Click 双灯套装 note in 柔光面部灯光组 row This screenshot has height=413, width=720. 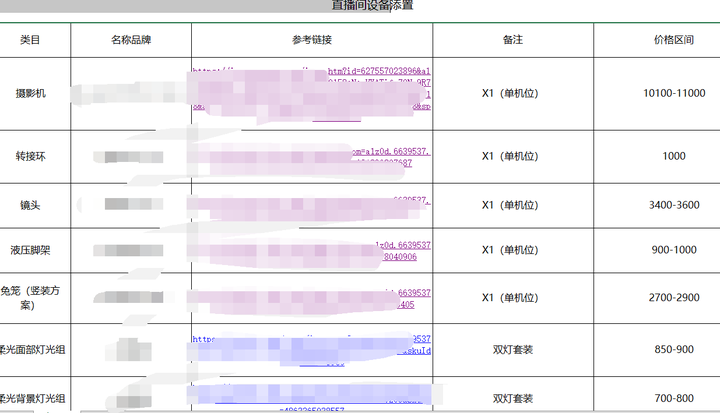(513, 350)
